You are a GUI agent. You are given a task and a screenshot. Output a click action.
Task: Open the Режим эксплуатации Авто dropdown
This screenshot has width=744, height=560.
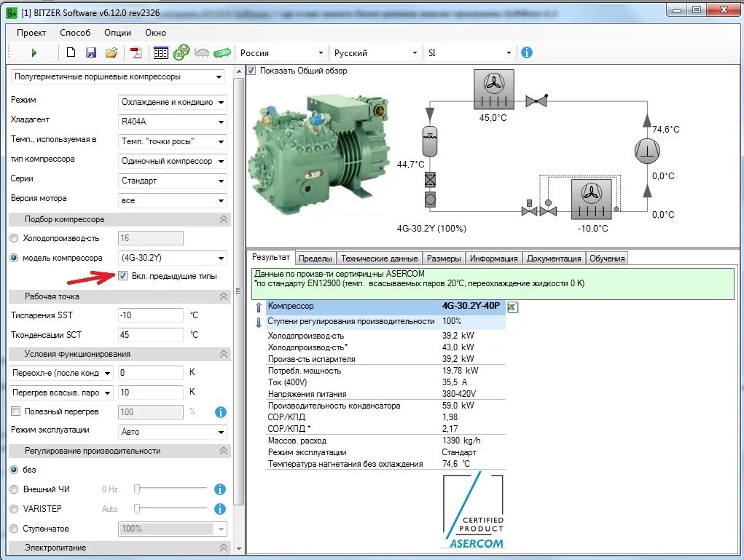[172, 432]
